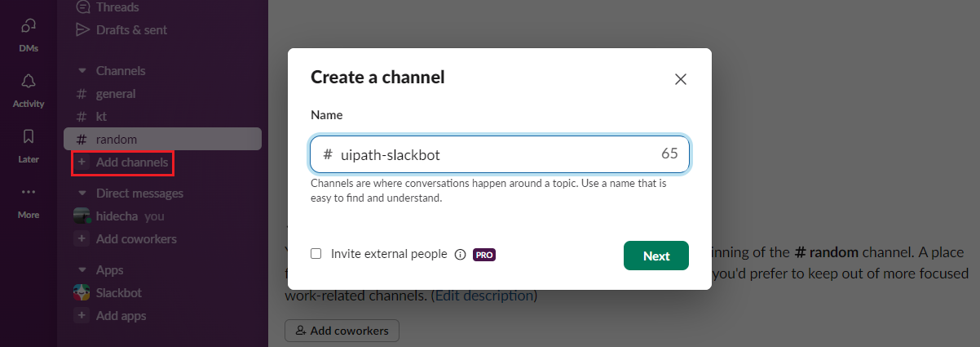Close the Create a channel dialog
This screenshot has height=347, width=980.
coord(681,79)
